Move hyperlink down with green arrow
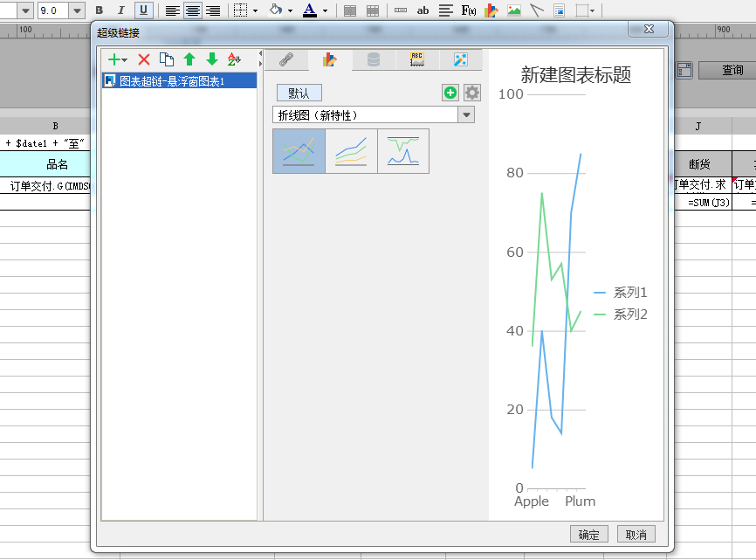This screenshot has width=756, height=560. 211,59
